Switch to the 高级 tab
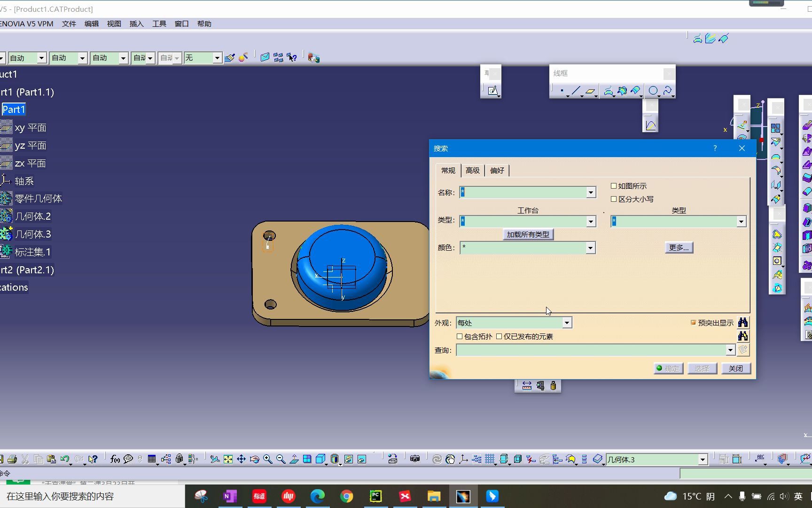The height and width of the screenshot is (508, 812). pos(472,170)
